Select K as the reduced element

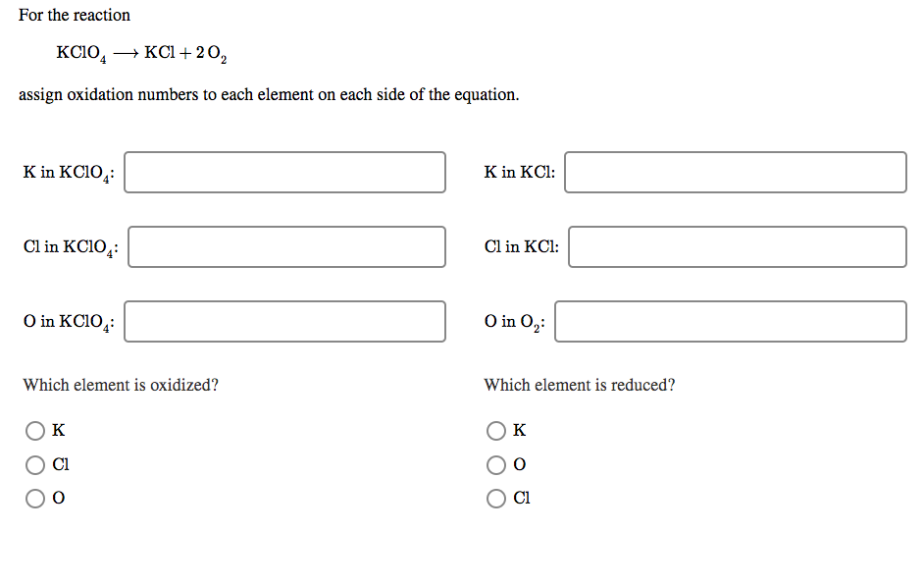(495, 430)
